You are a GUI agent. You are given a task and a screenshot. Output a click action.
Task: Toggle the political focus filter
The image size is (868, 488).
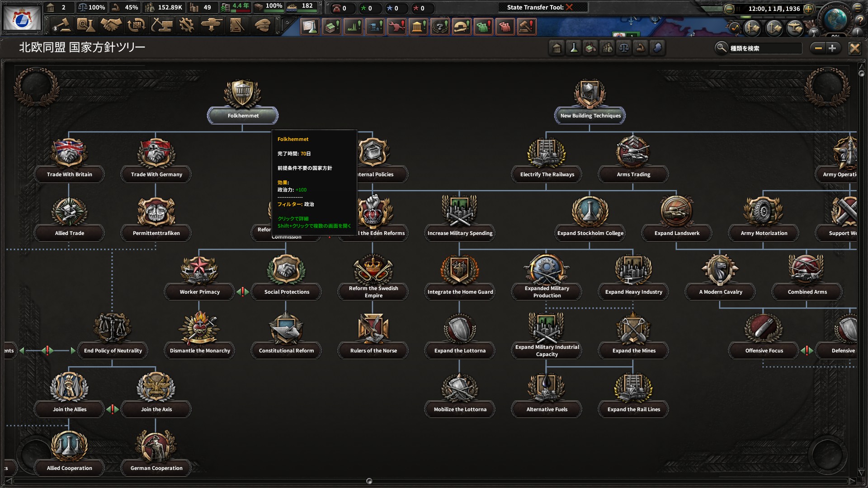tap(557, 48)
